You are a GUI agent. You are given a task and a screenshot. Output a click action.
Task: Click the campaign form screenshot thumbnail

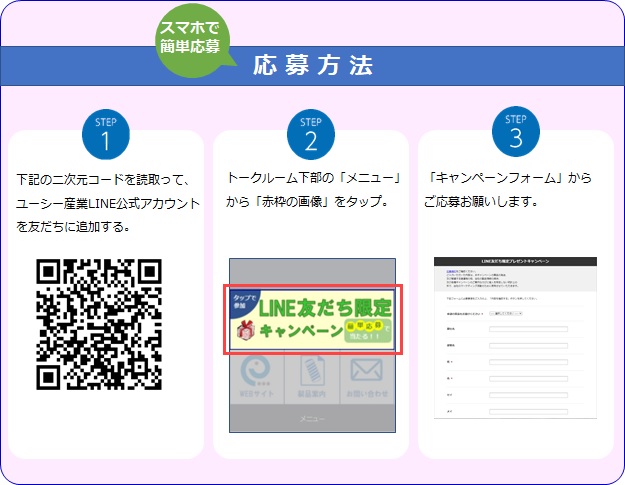[515, 338]
